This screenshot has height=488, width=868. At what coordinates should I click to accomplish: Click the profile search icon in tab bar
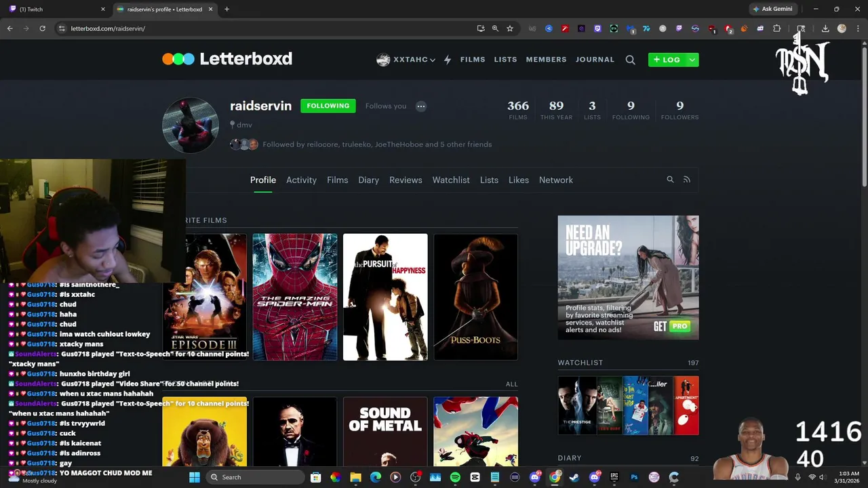[x=670, y=180]
